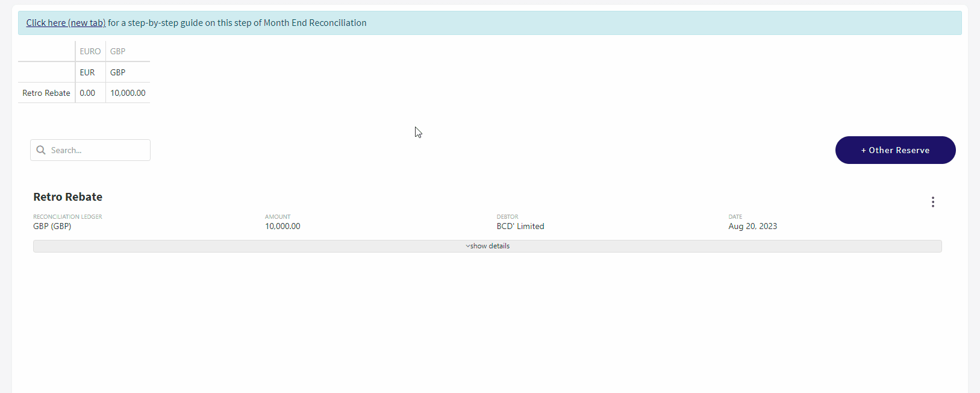The width and height of the screenshot is (980, 393).
Task: Click the chevron beside show details
Action: coord(467,246)
